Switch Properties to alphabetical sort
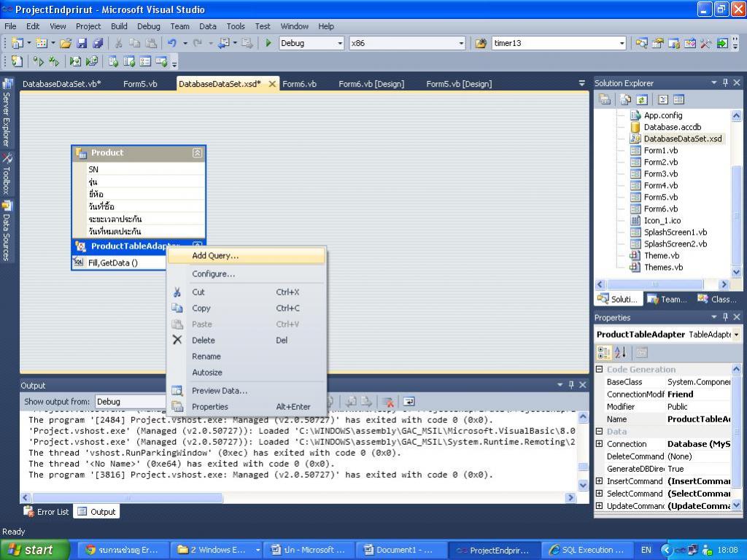 pyautogui.click(x=620, y=353)
